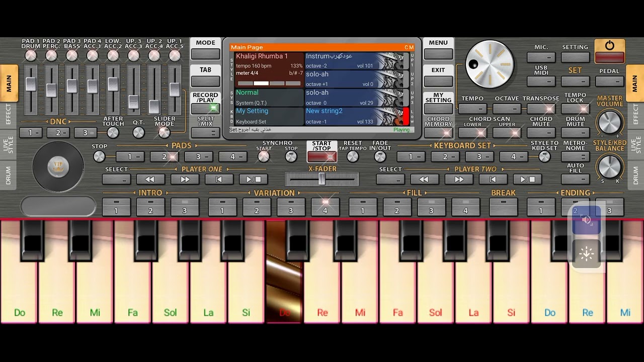This screenshot has width=644, height=362.
Task: Tap the power button
Action: click(609, 51)
